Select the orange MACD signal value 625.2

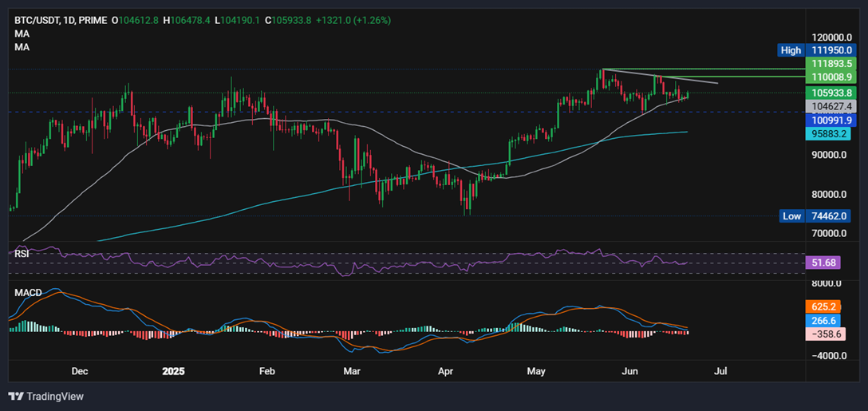(x=822, y=306)
